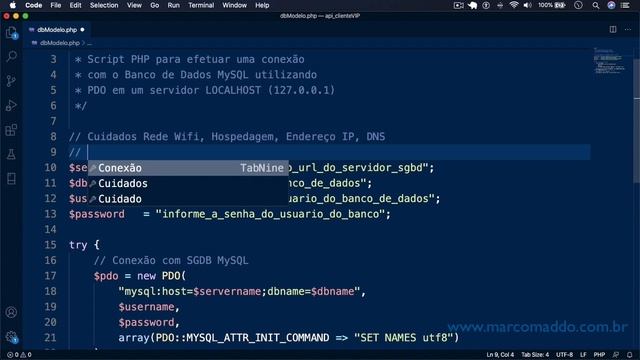Image resolution: width=640 pixels, height=360 pixels.
Task: Place cursor on line 13 $password
Action: pos(97,214)
